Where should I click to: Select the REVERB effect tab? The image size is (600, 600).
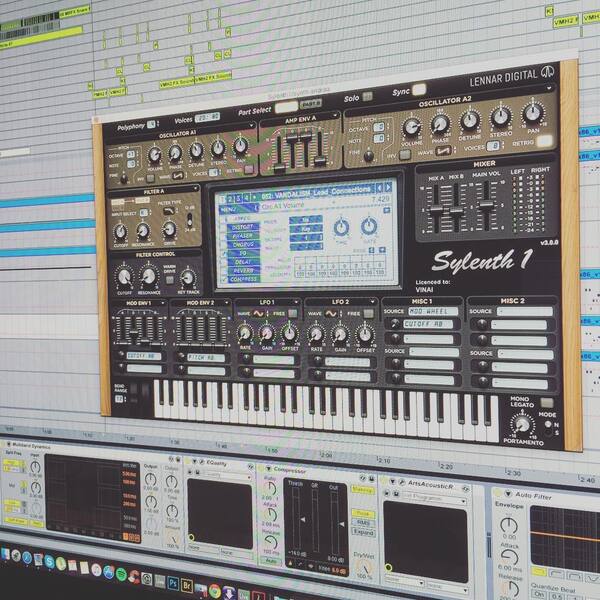click(x=243, y=271)
